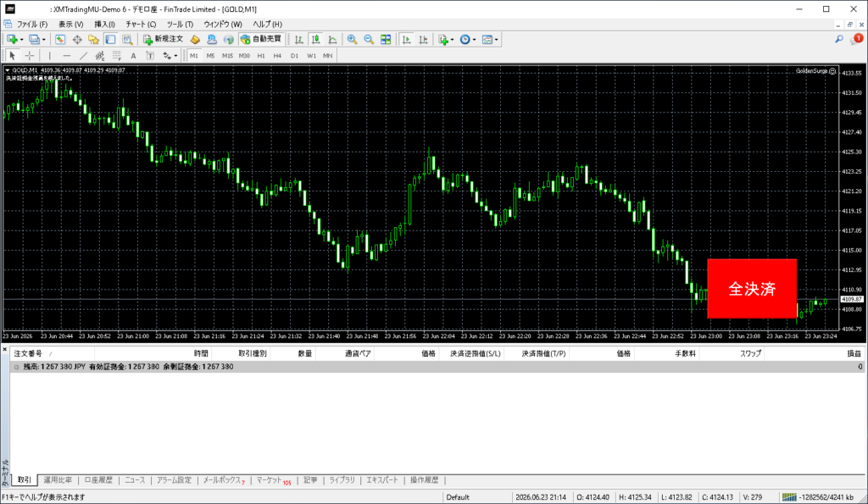Viewport: 868px width, 504px height.
Task: Select the trendline drawing tool
Action: [x=84, y=55]
